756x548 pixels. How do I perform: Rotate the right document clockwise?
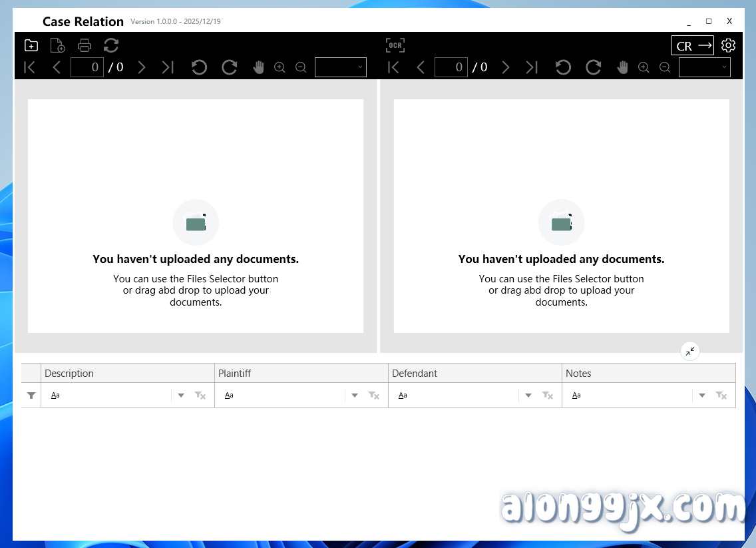(x=593, y=67)
